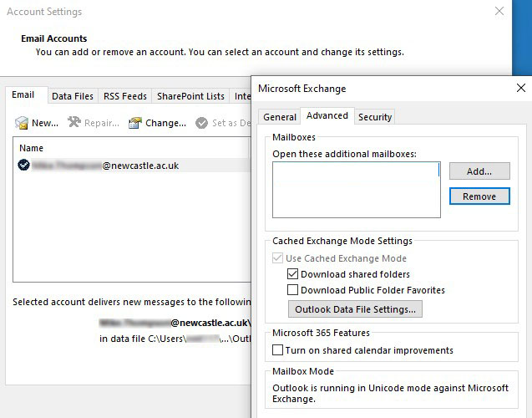Click the Change account icon
532x418 pixels.
point(135,123)
